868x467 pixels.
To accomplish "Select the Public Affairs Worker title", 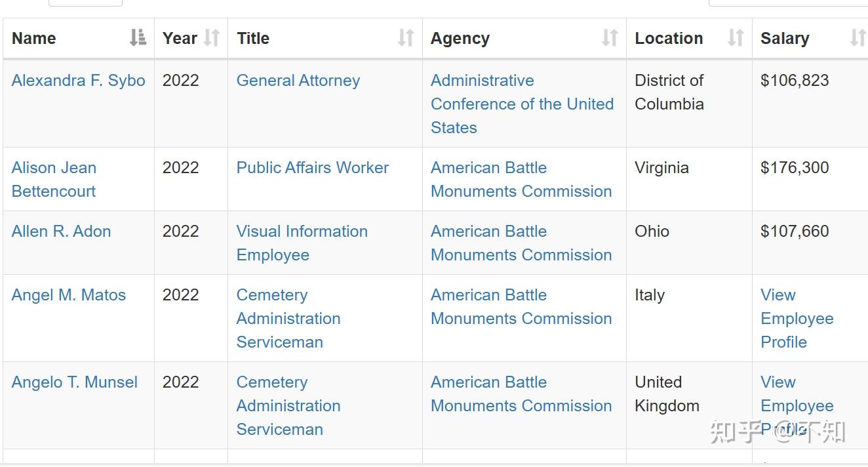I will 313,168.
